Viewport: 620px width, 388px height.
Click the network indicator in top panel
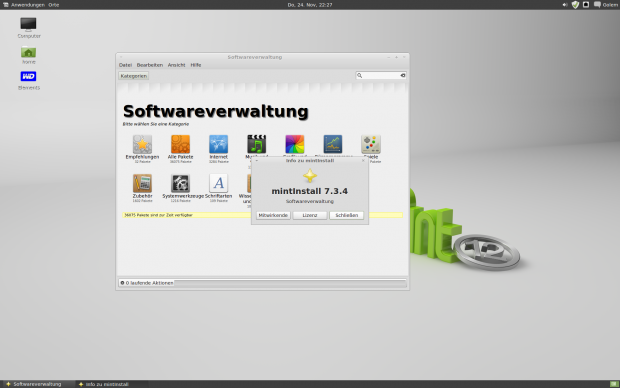pos(586,5)
